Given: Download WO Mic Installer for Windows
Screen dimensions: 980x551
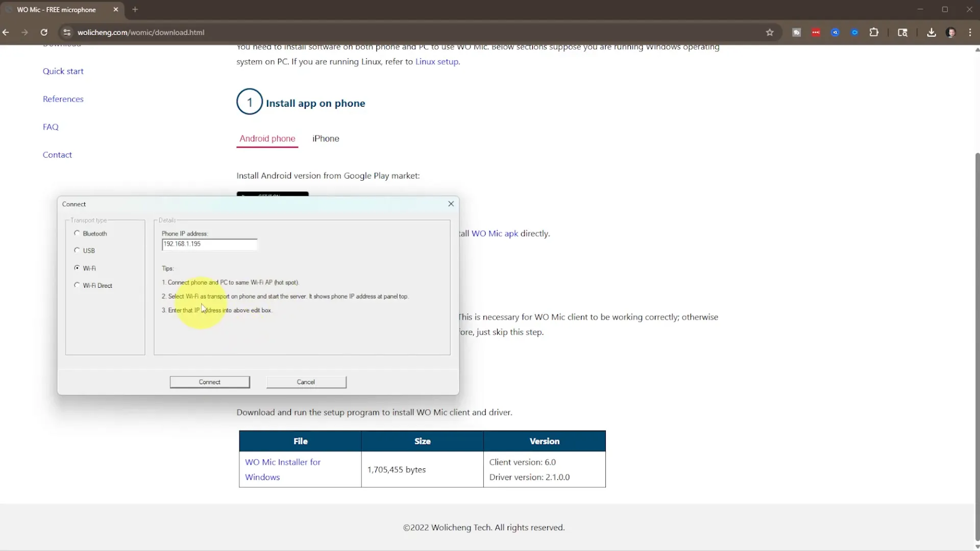Looking at the screenshot, I should click(x=283, y=469).
